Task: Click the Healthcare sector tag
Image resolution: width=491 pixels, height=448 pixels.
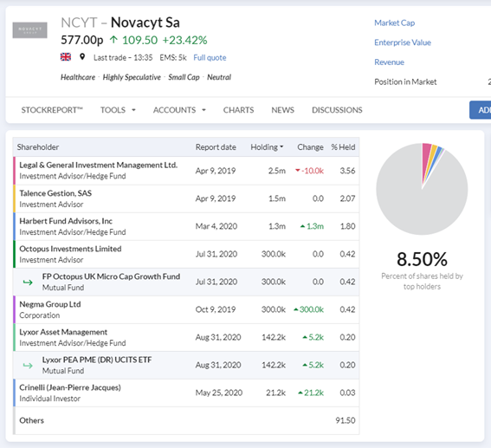Action: tap(78, 77)
